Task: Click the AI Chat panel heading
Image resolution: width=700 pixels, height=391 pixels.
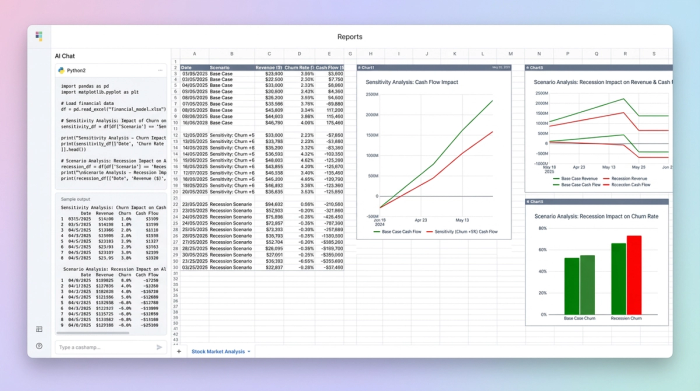Action: point(65,56)
